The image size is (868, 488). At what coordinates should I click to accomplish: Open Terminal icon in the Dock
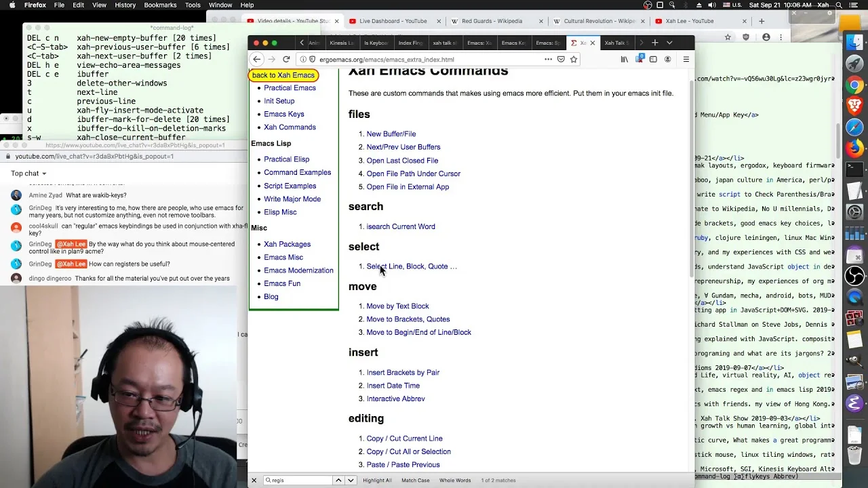(854, 169)
